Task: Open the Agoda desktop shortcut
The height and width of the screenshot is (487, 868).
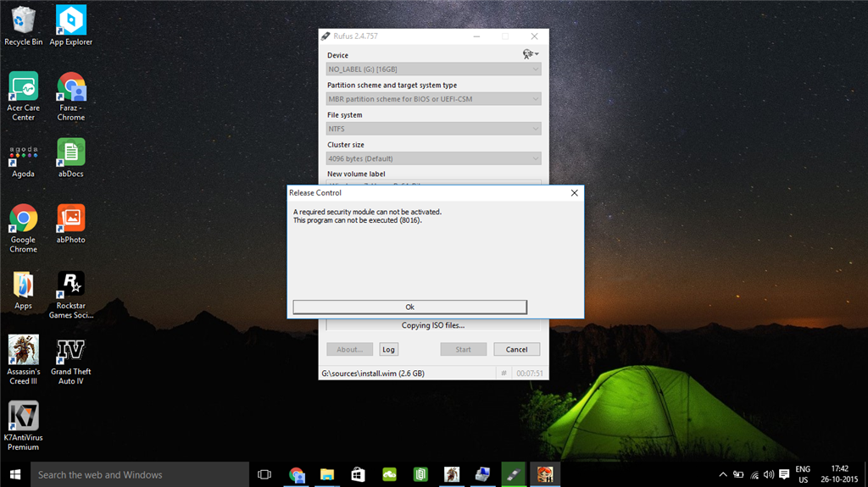Action: coord(23,161)
